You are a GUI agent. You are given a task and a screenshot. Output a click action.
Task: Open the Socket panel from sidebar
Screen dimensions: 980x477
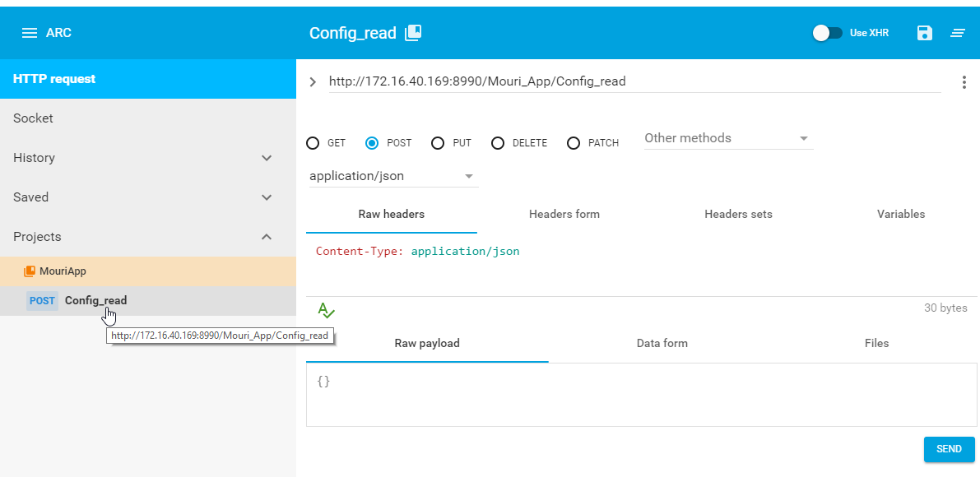33,118
